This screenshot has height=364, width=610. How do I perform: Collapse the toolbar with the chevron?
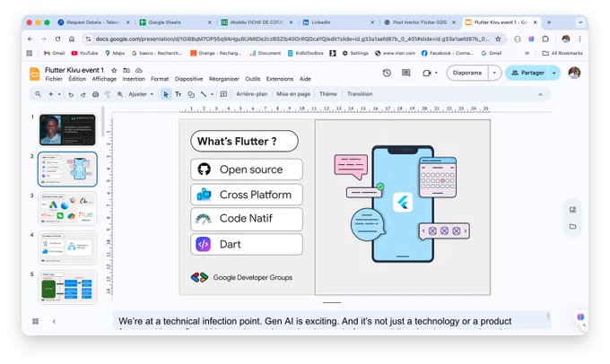coord(540,94)
